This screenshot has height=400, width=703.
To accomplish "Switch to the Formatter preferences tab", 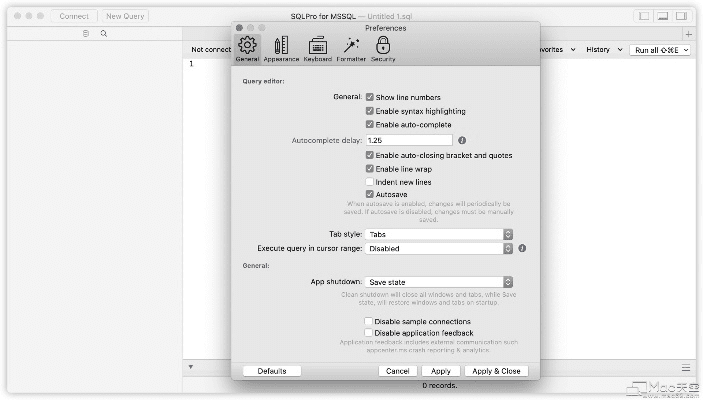I will pyautogui.click(x=351, y=49).
